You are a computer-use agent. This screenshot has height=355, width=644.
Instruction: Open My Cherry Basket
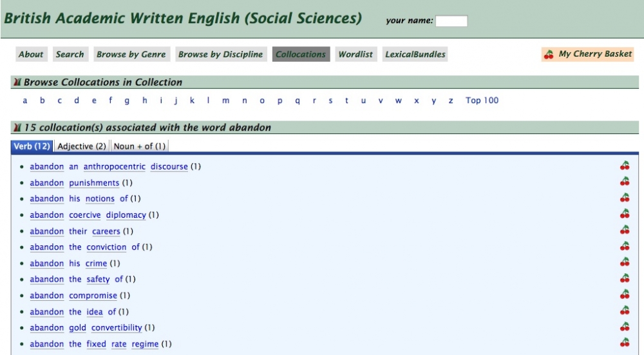[588, 54]
